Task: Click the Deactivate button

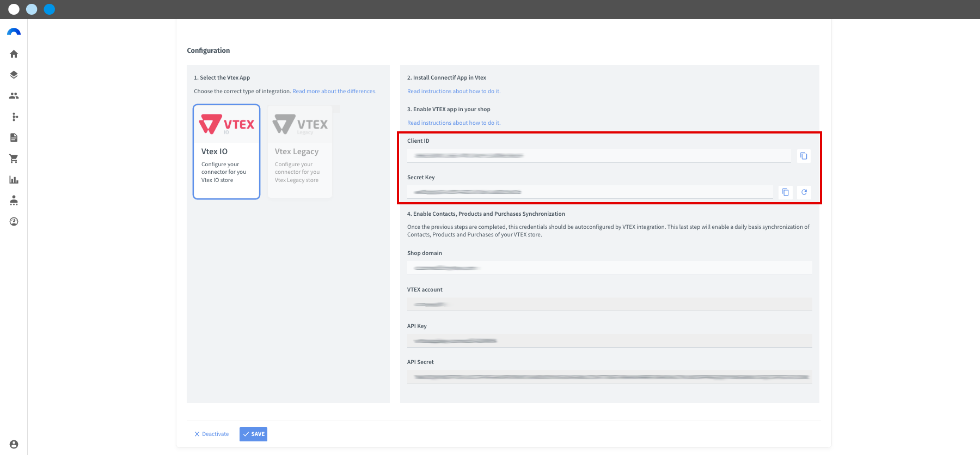Action: (212, 434)
